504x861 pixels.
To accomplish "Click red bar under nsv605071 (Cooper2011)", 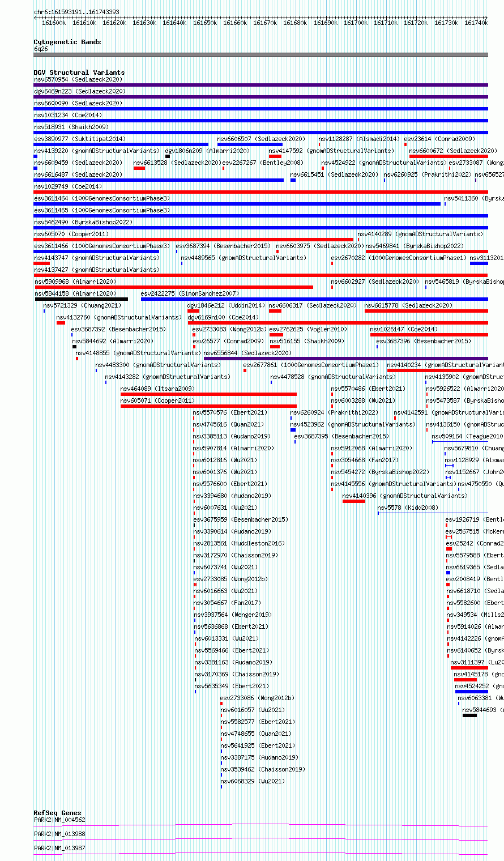I will coord(208,406).
